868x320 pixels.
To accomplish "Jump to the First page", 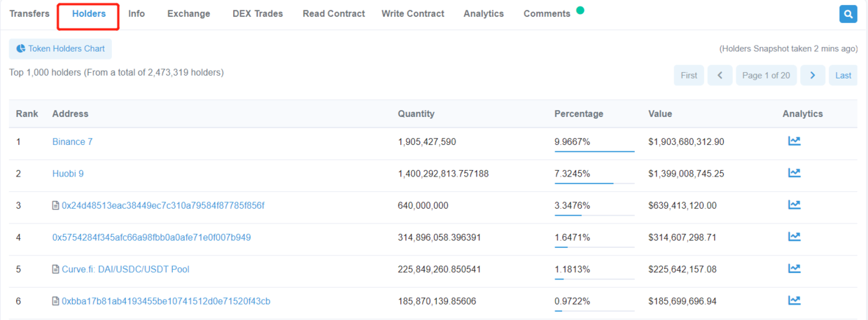I will (x=689, y=76).
